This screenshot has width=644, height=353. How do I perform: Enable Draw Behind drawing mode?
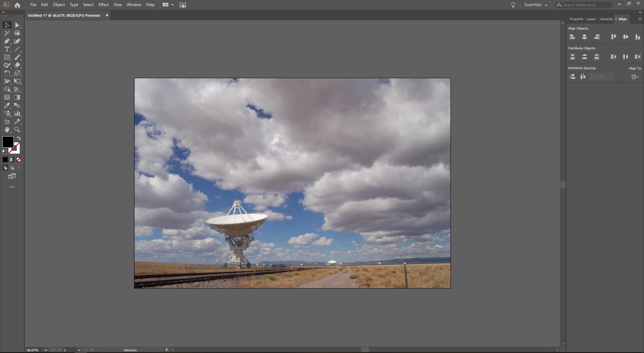12,168
